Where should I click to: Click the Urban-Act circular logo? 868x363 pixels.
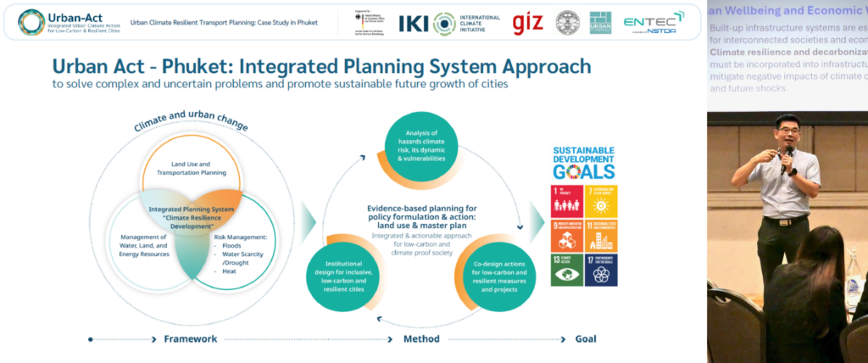pyautogui.click(x=31, y=22)
